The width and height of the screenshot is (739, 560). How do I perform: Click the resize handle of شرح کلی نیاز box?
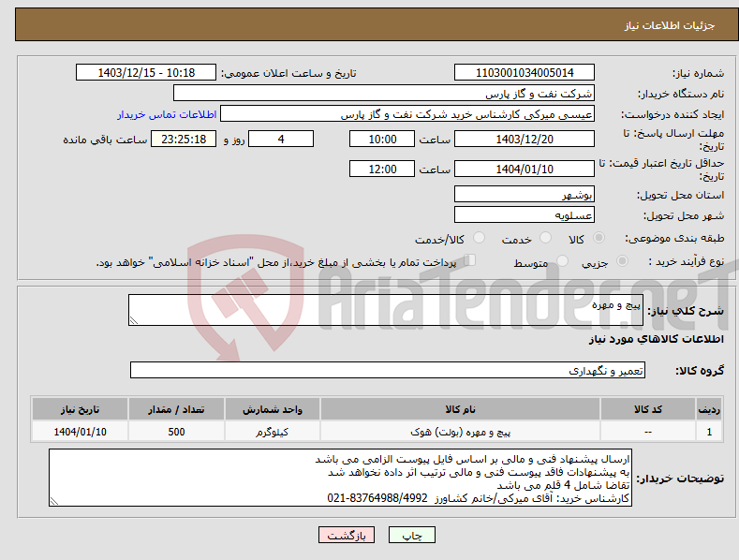click(134, 320)
